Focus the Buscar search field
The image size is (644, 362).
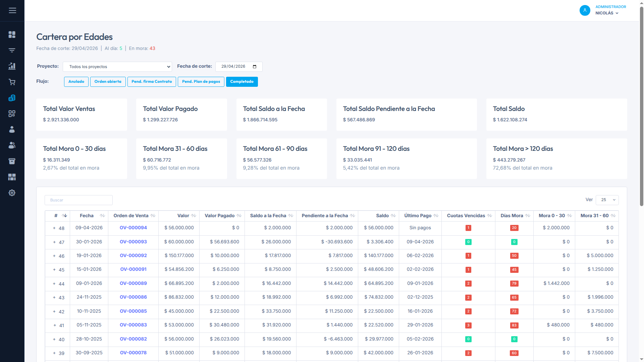[x=78, y=200]
